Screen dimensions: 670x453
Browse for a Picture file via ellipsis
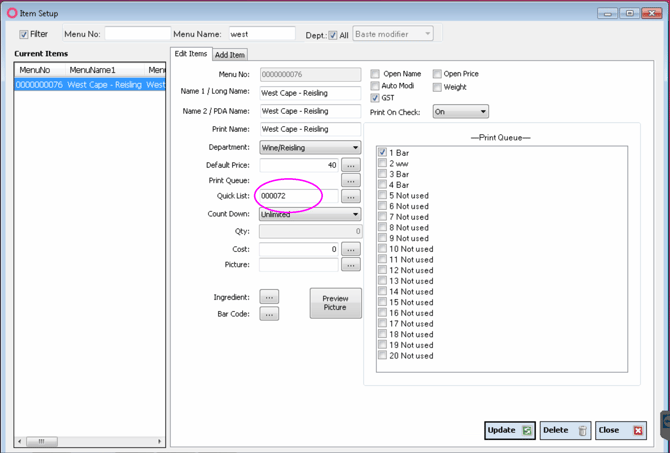351,265
